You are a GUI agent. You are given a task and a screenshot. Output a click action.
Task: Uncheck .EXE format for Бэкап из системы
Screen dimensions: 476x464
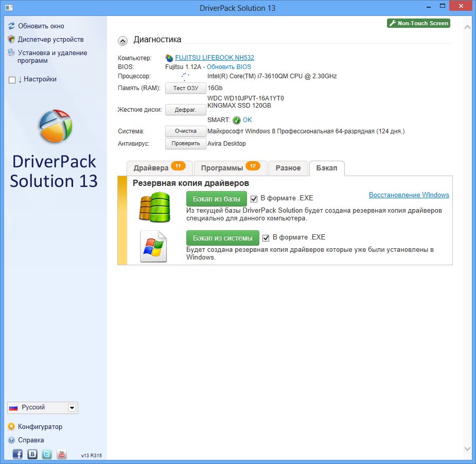pos(266,237)
